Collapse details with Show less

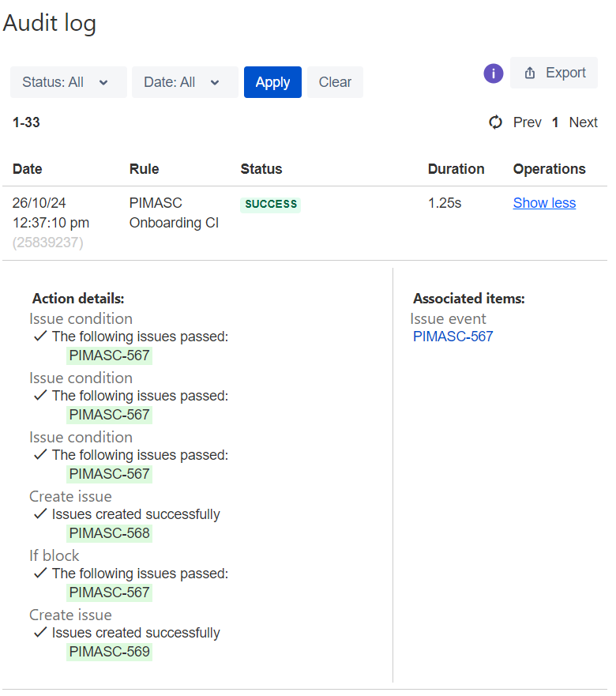click(x=544, y=203)
